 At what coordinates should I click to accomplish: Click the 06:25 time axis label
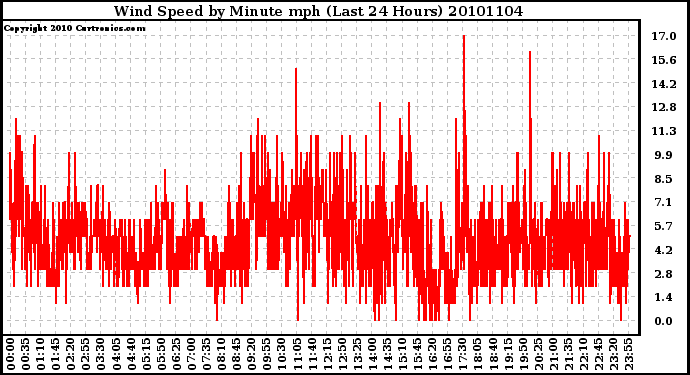(x=176, y=355)
